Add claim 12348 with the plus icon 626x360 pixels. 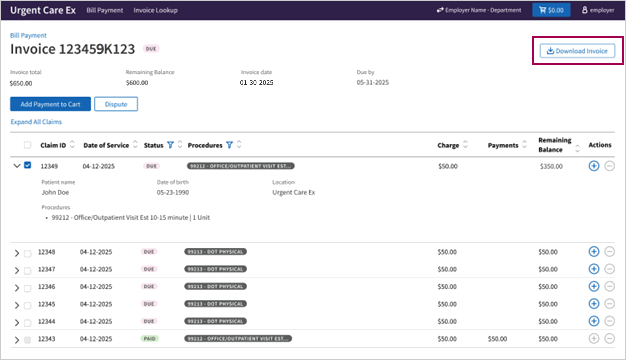click(x=594, y=251)
